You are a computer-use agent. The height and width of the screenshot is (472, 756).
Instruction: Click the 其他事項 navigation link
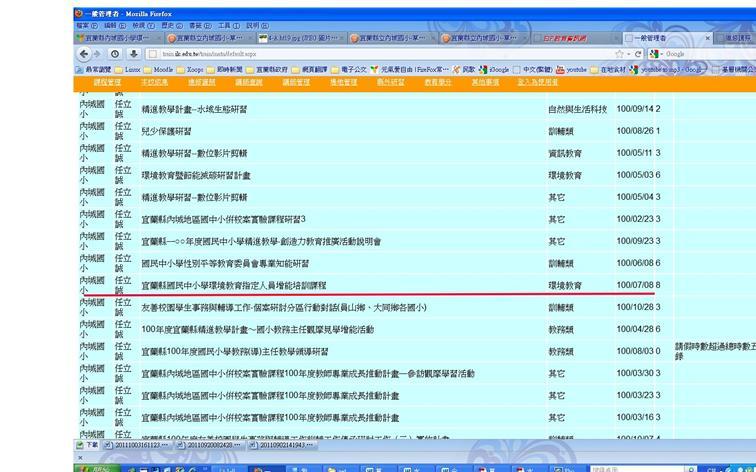pos(485,82)
